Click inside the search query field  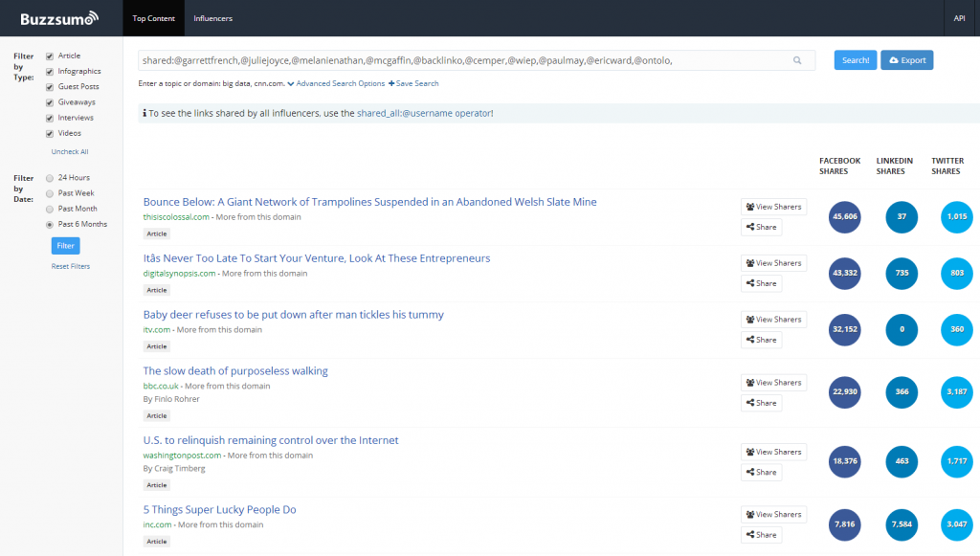coord(459,60)
